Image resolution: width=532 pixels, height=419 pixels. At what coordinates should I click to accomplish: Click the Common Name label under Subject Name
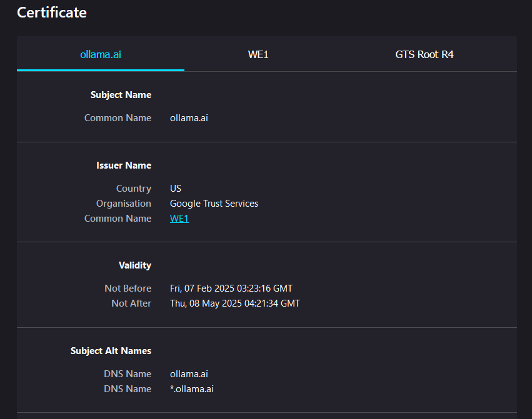point(118,118)
